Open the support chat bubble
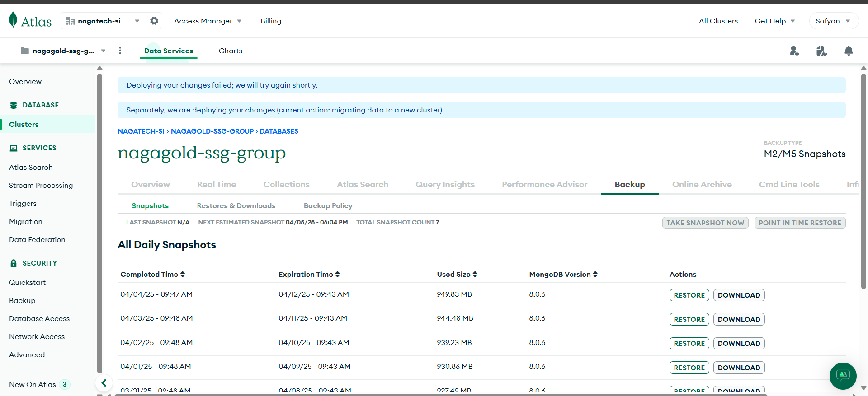The width and height of the screenshot is (868, 396). click(843, 376)
